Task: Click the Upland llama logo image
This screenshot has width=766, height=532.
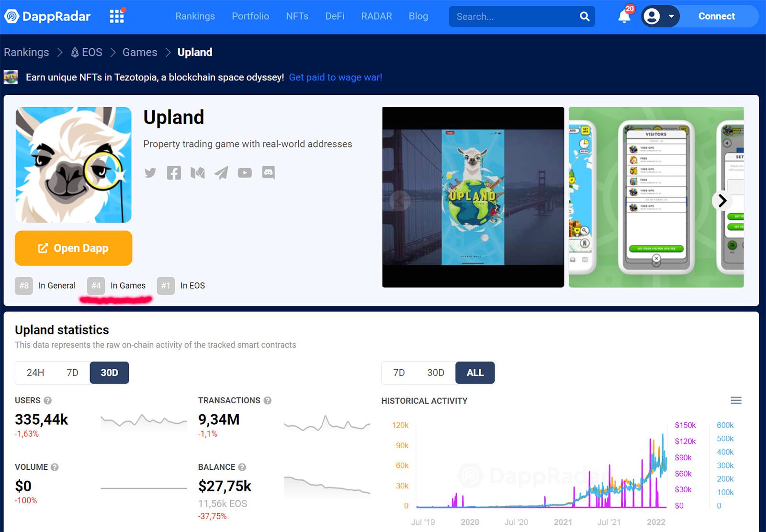Action: point(73,165)
